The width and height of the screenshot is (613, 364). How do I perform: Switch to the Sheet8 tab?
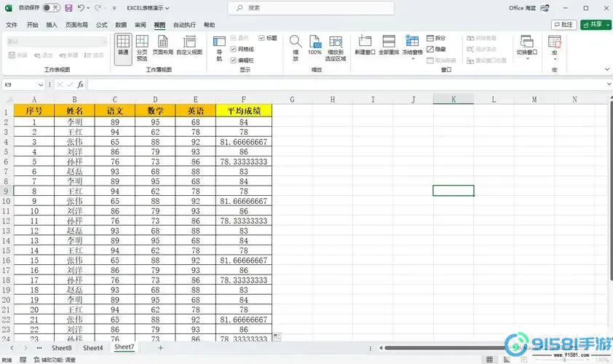[x=62, y=347]
